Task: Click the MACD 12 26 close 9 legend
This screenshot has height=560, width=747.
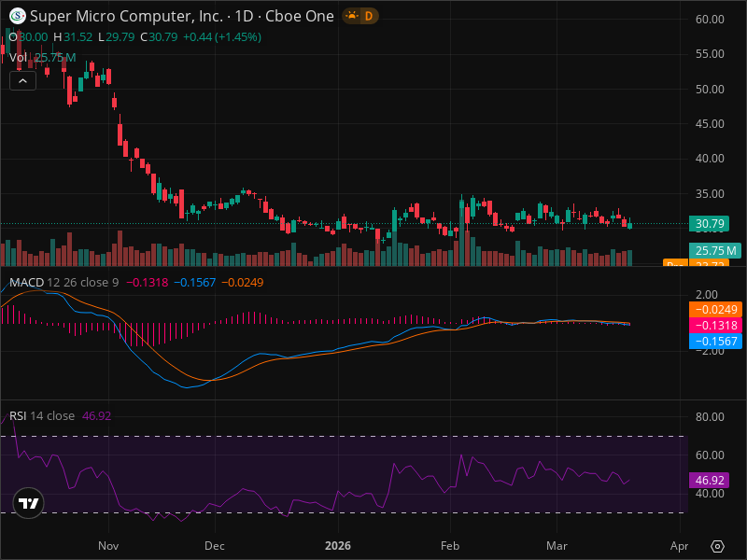Action: (x=63, y=283)
